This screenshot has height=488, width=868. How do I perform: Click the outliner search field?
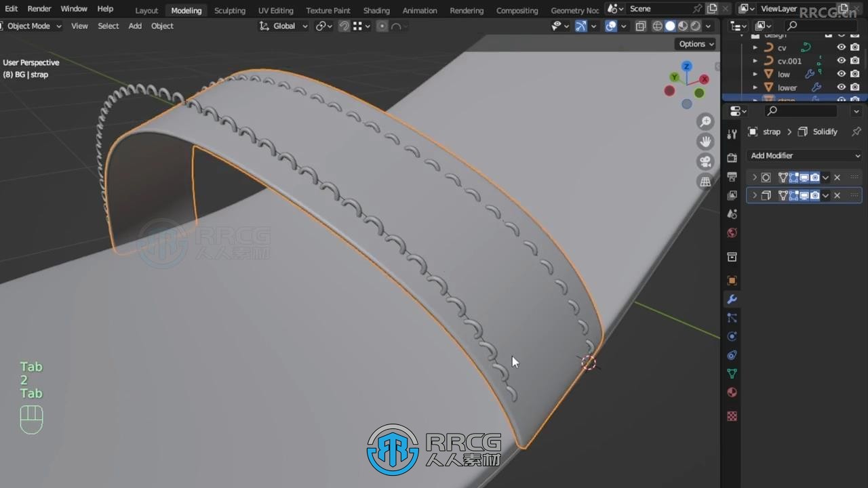tap(821, 26)
